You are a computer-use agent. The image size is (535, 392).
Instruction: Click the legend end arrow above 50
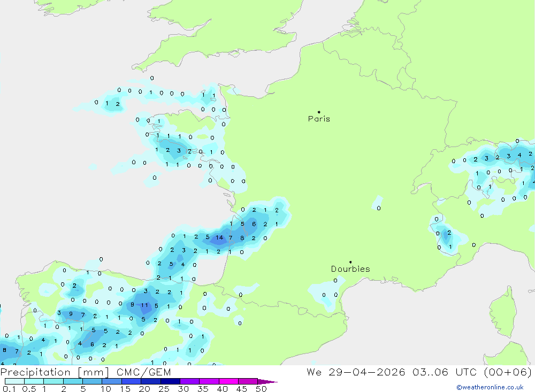coord(267,381)
